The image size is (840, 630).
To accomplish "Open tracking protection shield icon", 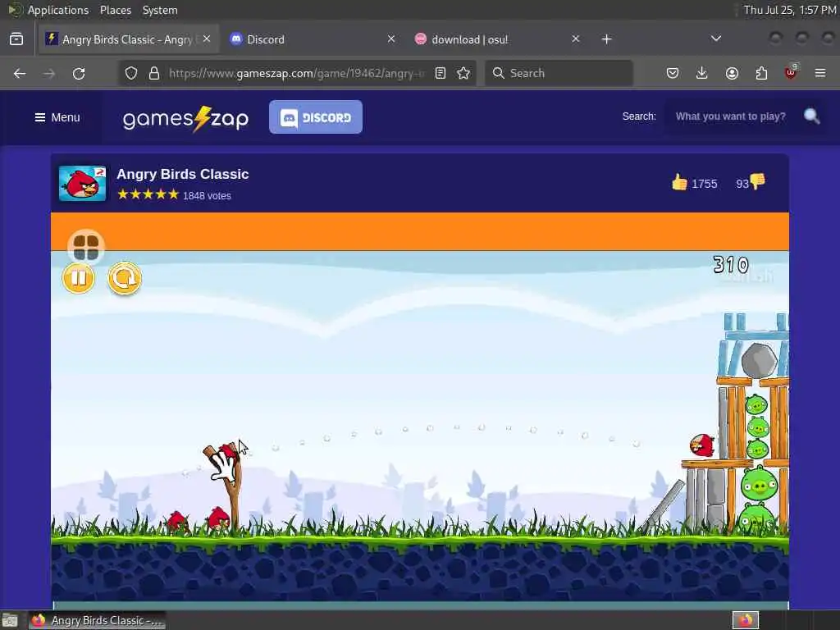I will tap(131, 73).
